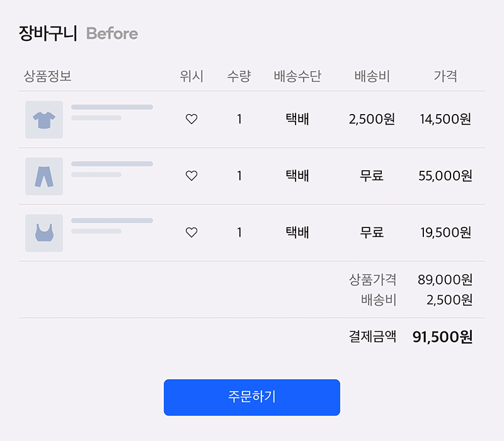Click the 14,500원 price of the T-shirt
Screen dimensions: 504x441
445,119
